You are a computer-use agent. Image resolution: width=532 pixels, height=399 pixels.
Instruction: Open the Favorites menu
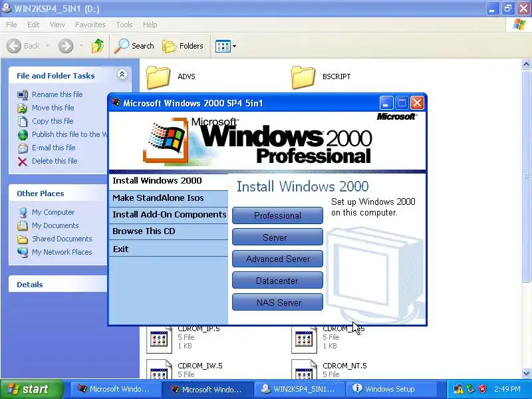tap(90, 25)
